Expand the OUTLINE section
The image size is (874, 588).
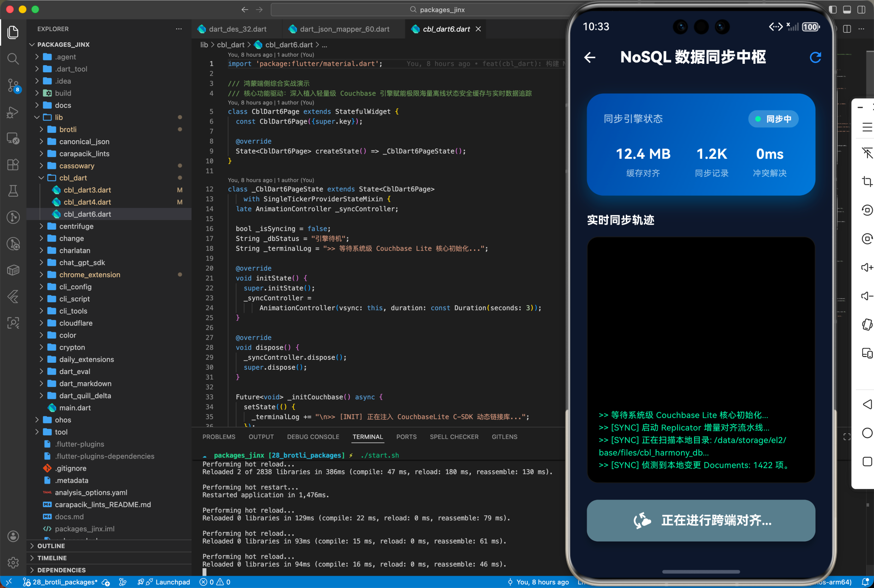click(51, 546)
